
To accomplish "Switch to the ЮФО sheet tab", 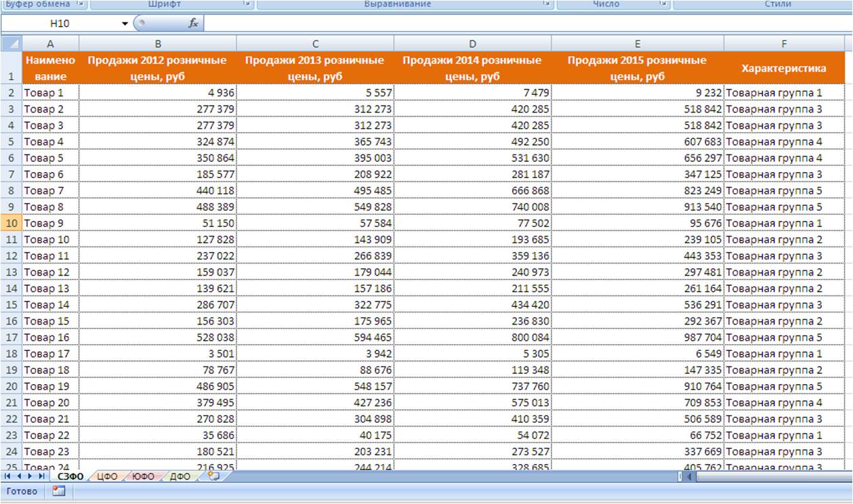I will point(144,476).
